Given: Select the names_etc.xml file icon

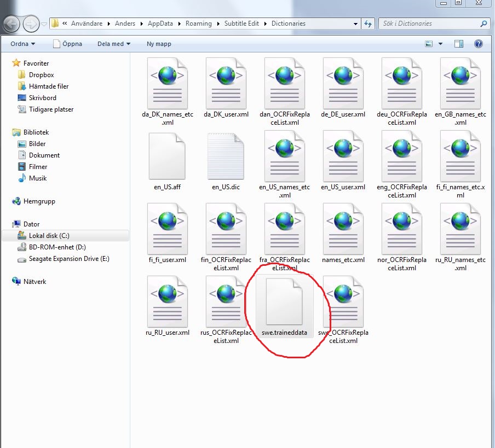Looking at the screenshot, I should 343,229.
